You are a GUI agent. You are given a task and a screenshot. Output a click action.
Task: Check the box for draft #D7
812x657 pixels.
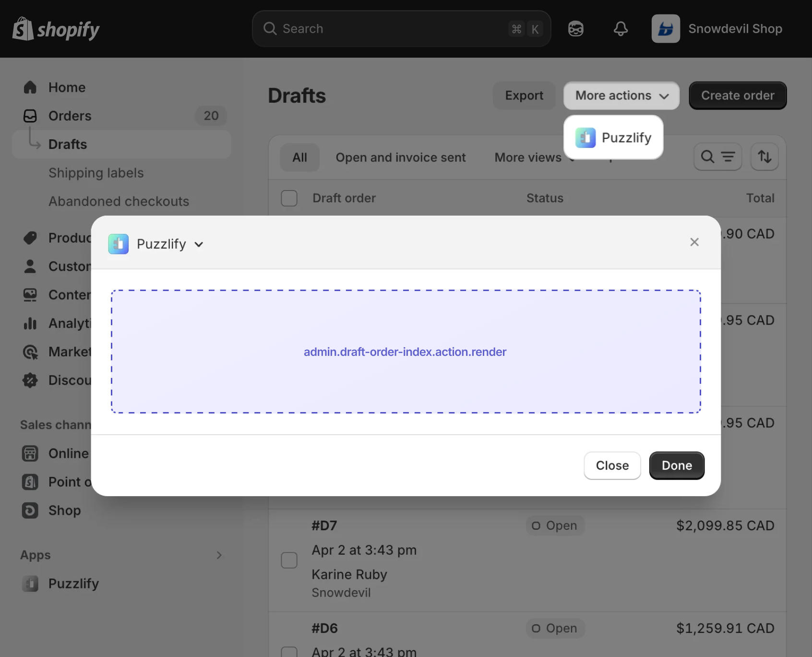[x=289, y=560]
